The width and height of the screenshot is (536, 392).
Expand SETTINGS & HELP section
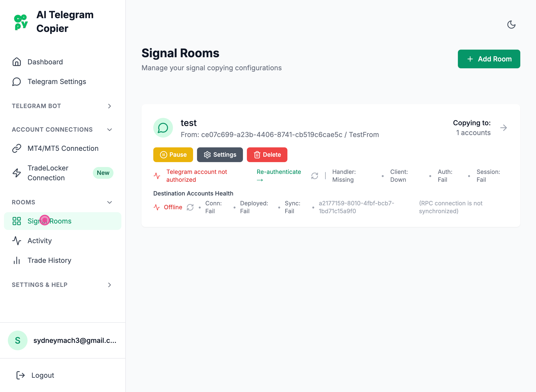pyautogui.click(x=110, y=285)
